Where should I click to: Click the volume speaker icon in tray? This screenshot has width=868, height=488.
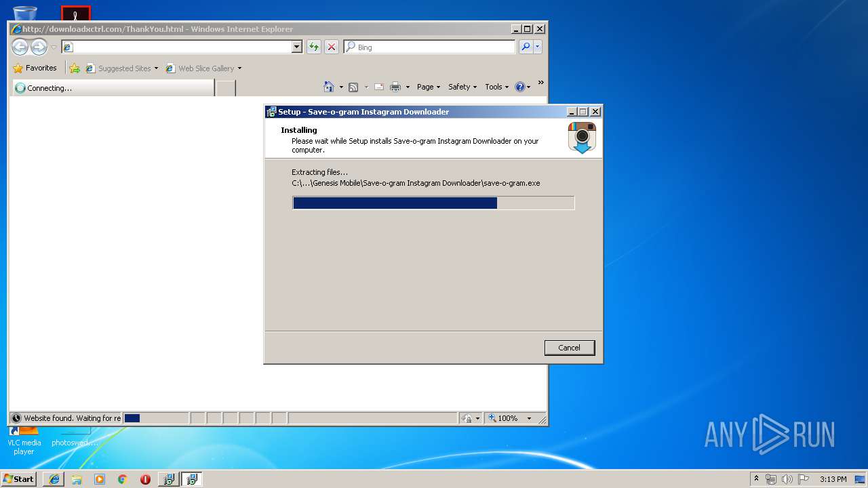787,479
